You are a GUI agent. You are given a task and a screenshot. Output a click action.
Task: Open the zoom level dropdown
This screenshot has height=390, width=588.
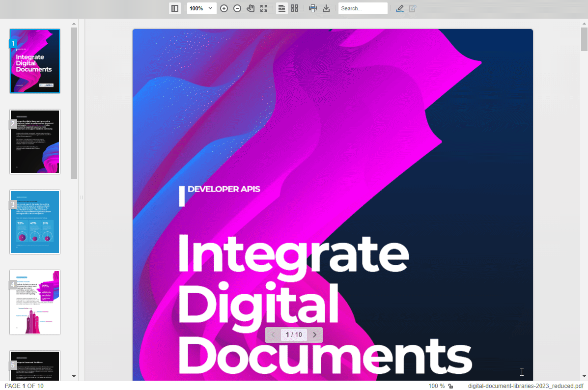(x=201, y=8)
